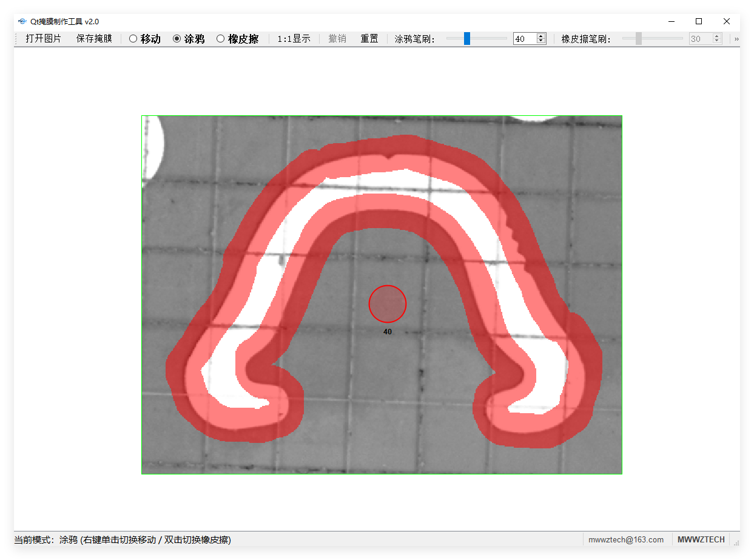Screen dimensions: 754x560
Task: Click the 撤销 (undo) toolbar item
Action: (337, 39)
